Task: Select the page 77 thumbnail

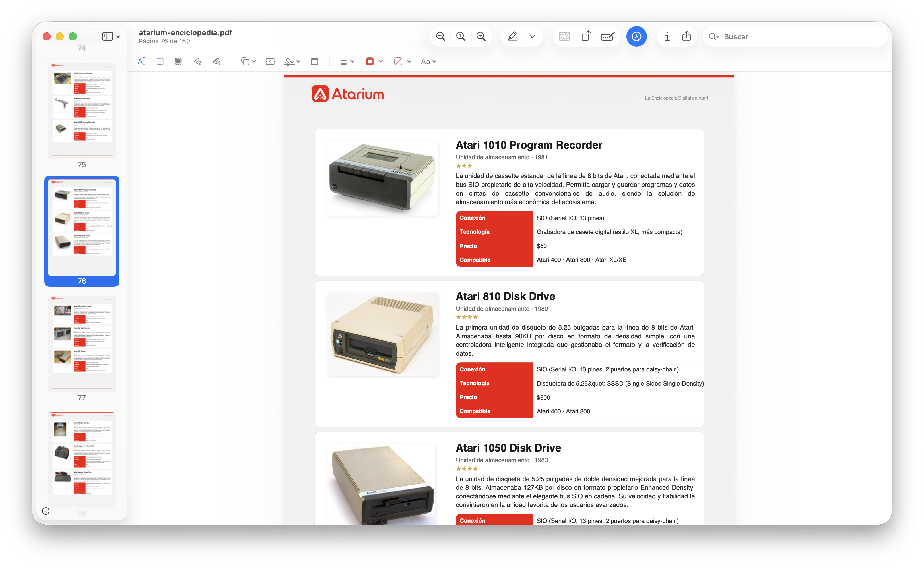Action: click(x=82, y=343)
